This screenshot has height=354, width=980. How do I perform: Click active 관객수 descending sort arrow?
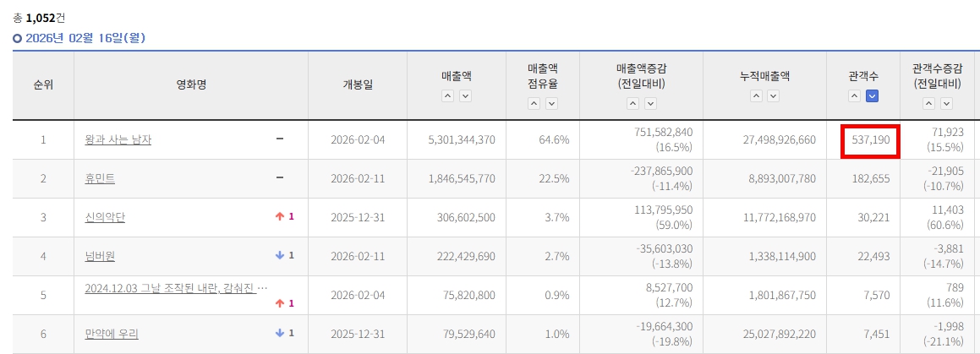tap(873, 96)
